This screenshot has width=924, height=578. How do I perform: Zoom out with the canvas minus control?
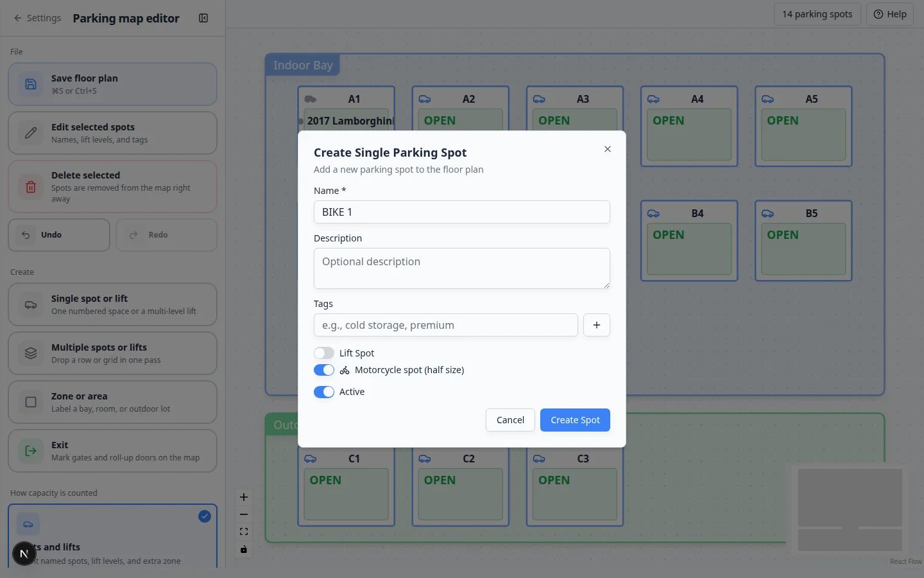pos(244,514)
